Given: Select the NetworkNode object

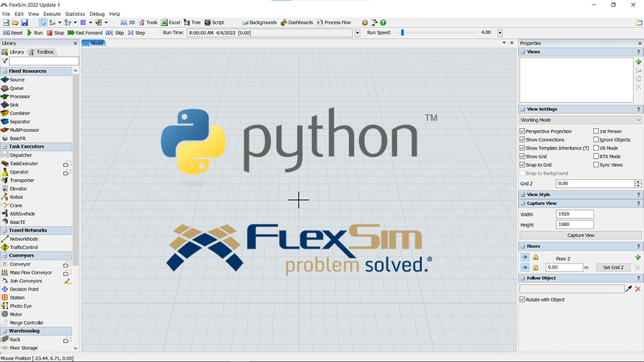Looking at the screenshot, I should click(x=19, y=239).
